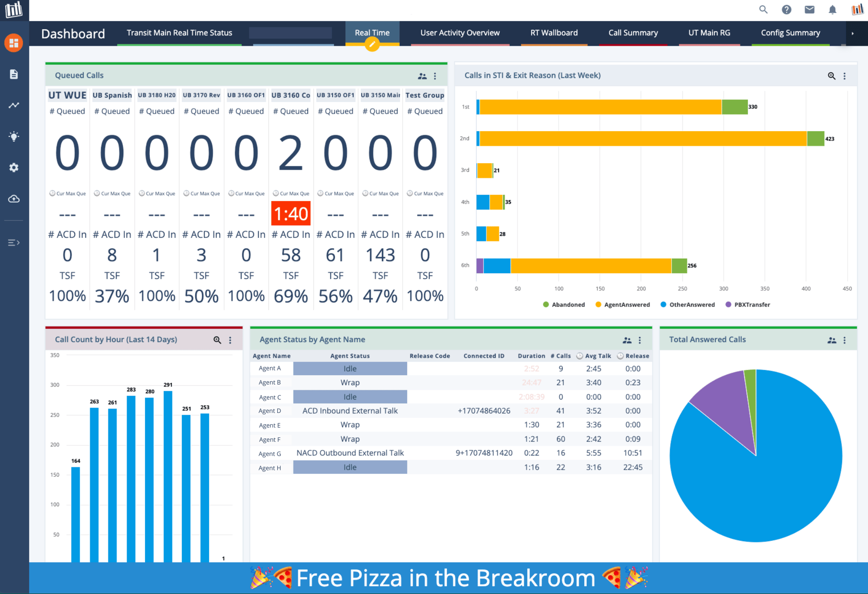Open the three-dot menu in Total Answered Calls
This screenshot has width=868, height=594.
(x=845, y=340)
